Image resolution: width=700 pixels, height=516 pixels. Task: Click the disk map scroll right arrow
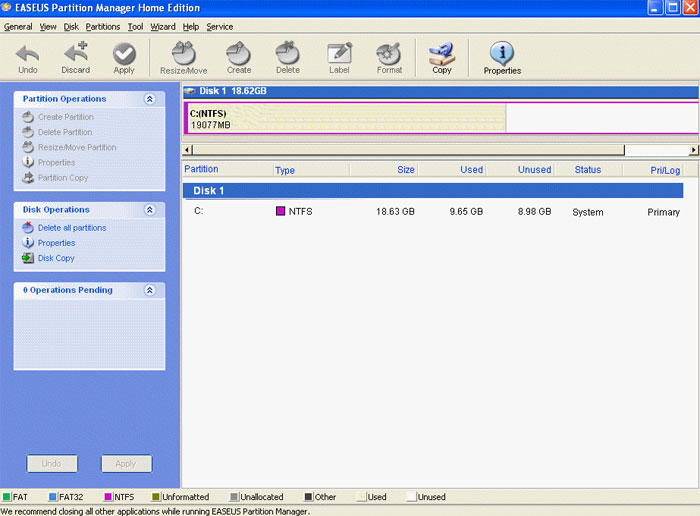(x=693, y=150)
